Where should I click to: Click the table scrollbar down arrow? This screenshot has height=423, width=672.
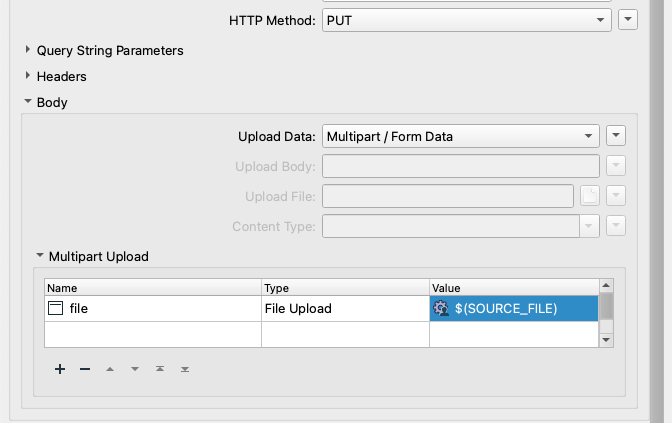606,340
